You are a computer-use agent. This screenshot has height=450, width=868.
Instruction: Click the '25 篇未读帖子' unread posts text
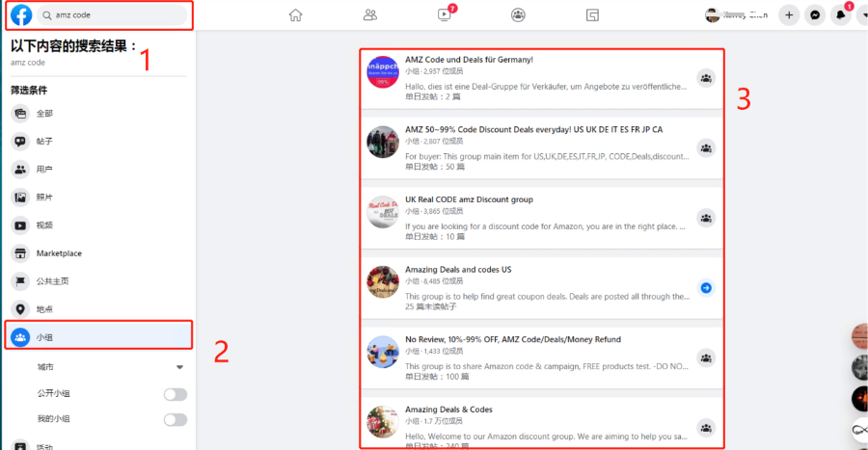[431, 306]
